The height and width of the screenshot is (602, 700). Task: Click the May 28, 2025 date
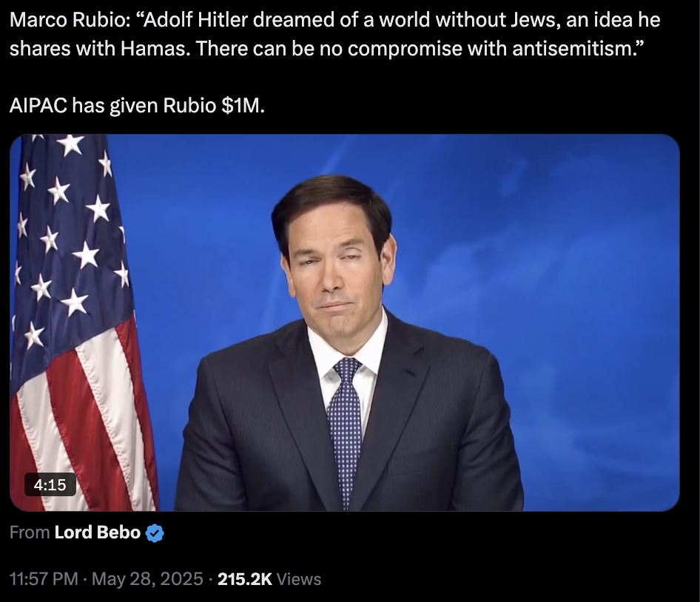147,579
